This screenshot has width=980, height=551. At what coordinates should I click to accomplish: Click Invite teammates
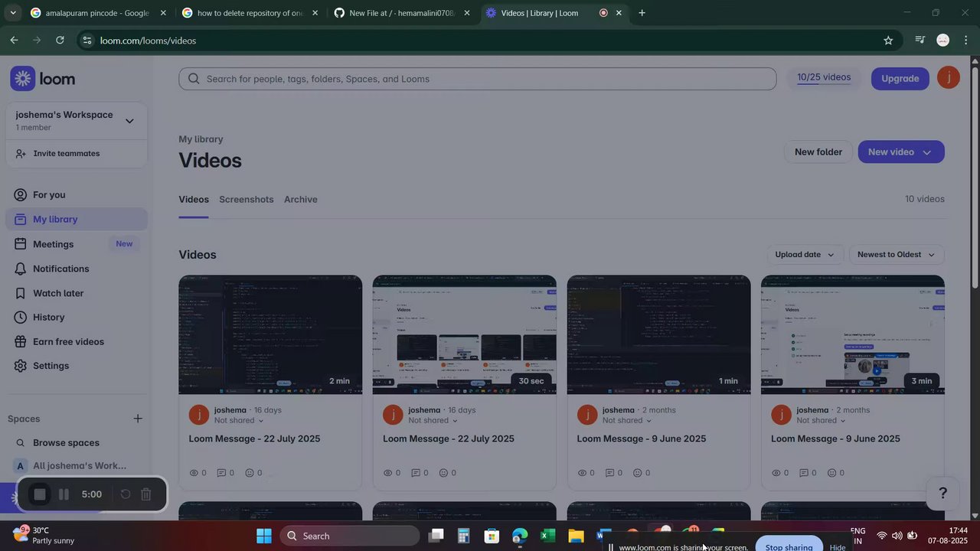(67, 154)
